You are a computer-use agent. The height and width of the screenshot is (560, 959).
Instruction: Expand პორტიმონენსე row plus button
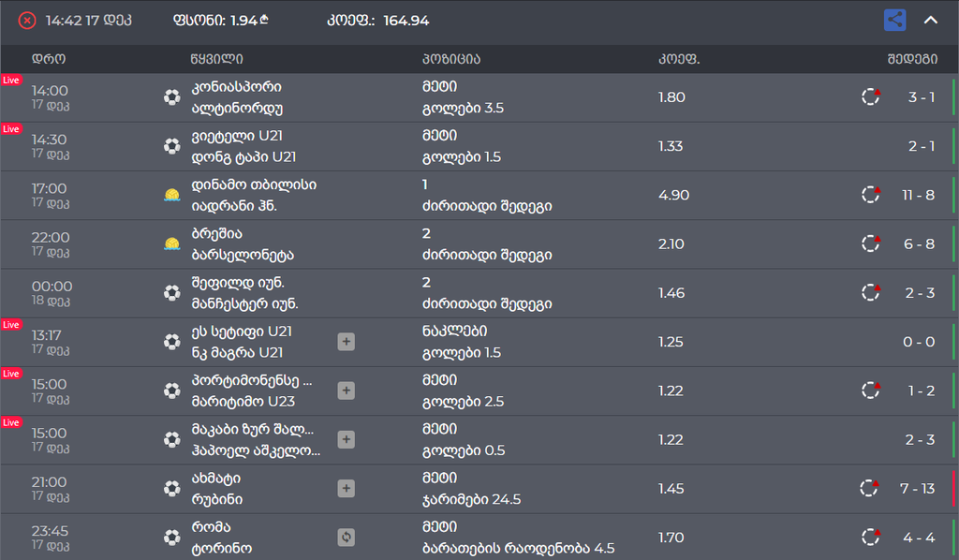[347, 391]
